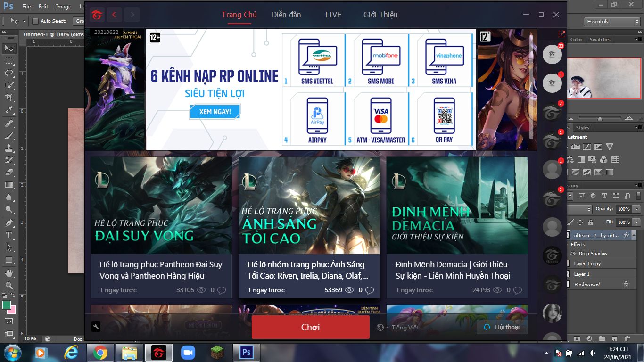Select the Move tool in Photoshop toolbar

[9, 48]
